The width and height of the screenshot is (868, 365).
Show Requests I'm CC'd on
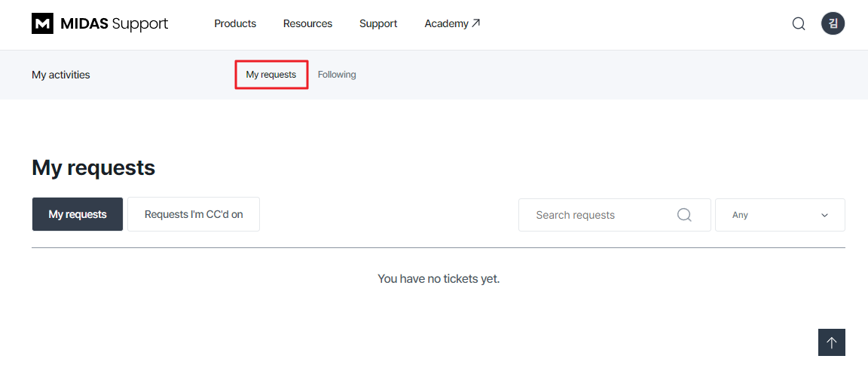coord(194,214)
